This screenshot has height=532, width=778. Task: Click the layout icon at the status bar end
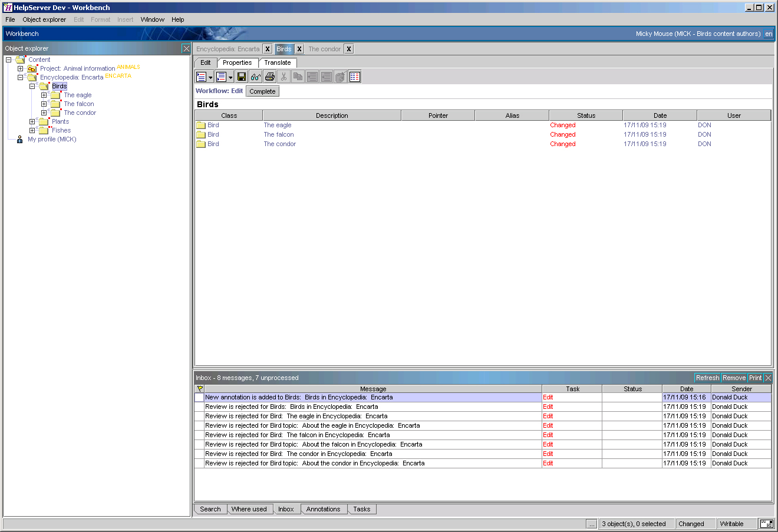766,524
